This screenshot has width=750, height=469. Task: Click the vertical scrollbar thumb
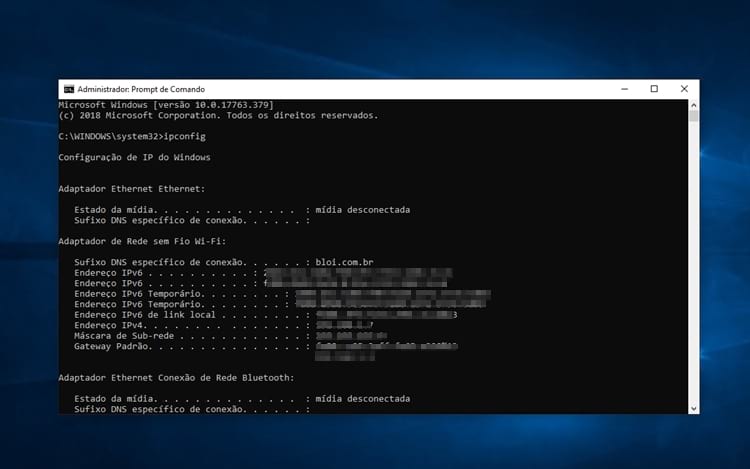coord(694,116)
